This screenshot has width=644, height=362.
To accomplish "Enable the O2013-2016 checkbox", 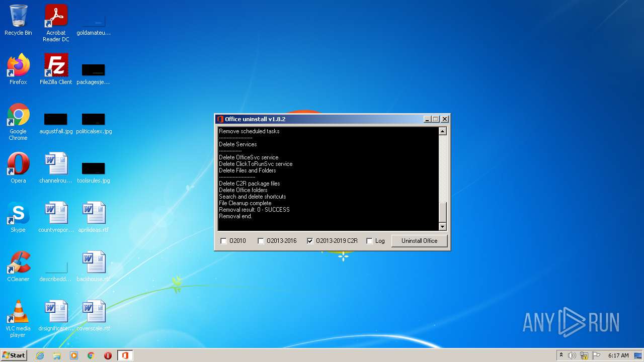I will (x=277, y=241).
